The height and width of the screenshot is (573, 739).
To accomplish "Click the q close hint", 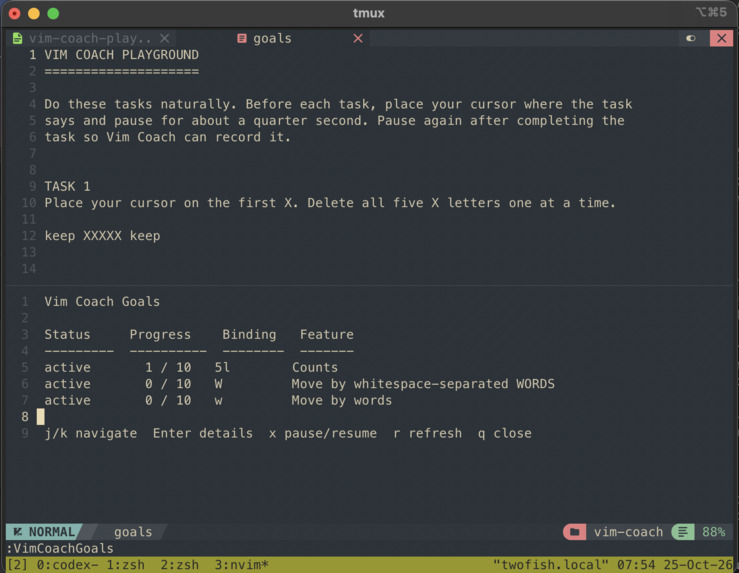I will (x=505, y=434).
